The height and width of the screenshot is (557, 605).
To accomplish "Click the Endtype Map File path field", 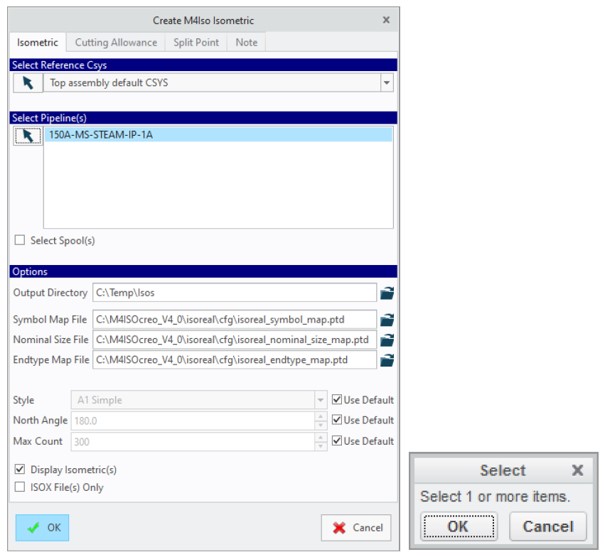I will pyautogui.click(x=235, y=360).
